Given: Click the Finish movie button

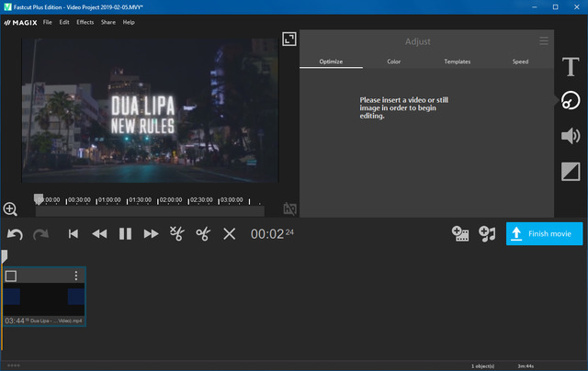Looking at the screenshot, I should point(544,233).
